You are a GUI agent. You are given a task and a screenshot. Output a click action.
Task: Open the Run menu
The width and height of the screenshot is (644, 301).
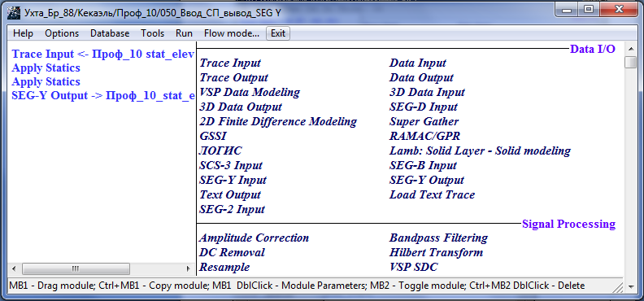click(184, 33)
